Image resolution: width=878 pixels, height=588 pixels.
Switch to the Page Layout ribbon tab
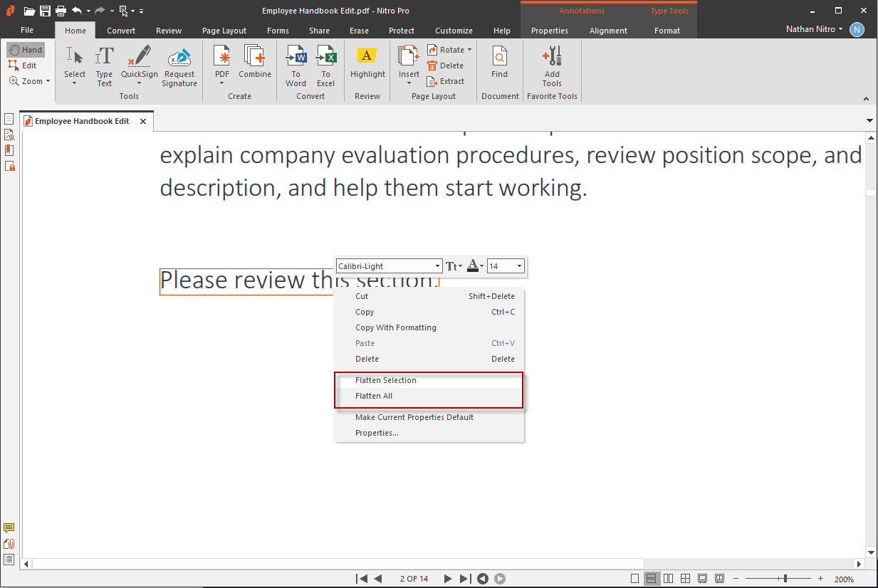(224, 31)
